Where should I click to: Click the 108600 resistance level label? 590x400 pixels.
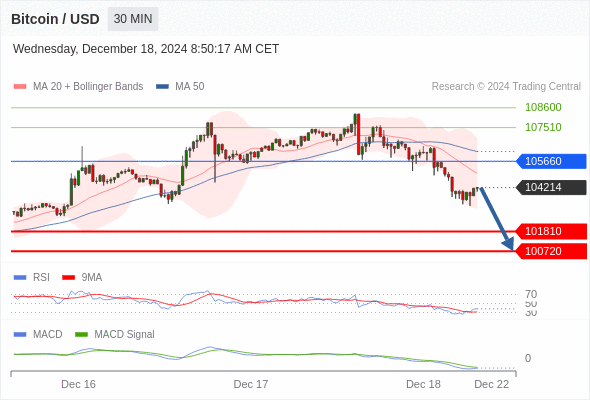click(543, 107)
